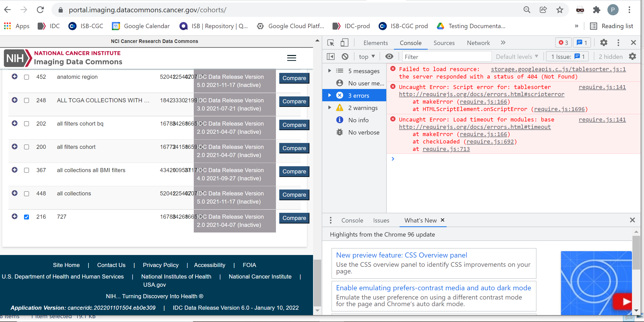Click the share icon in the address bar
This screenshot has width=644, height=322.
click(543, 10)
